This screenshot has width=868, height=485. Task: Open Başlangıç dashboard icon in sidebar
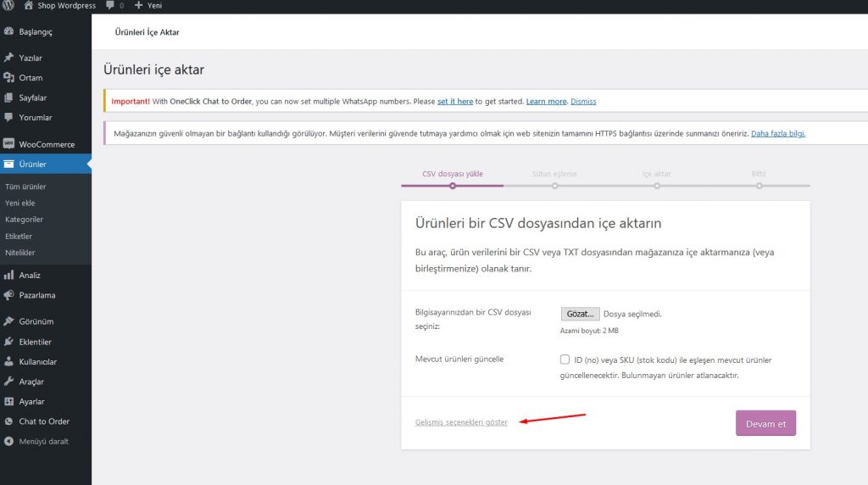(8, 32)
